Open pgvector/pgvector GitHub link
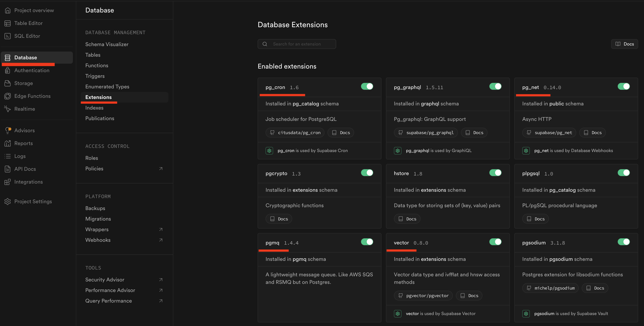The image size is (644, 326). (x=423, y=296)
